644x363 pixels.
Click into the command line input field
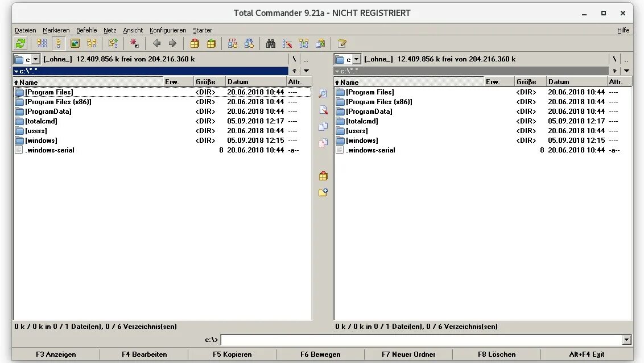point(422,340)
